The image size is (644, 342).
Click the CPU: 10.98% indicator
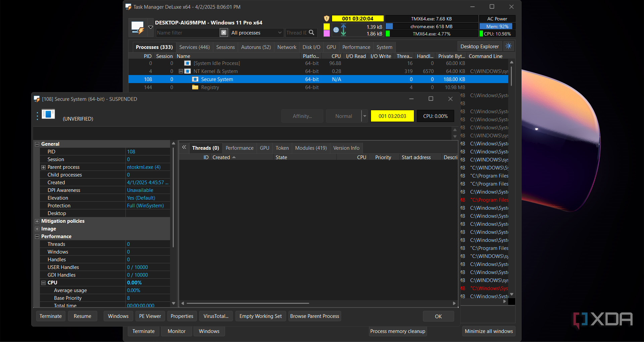point(497,33)
